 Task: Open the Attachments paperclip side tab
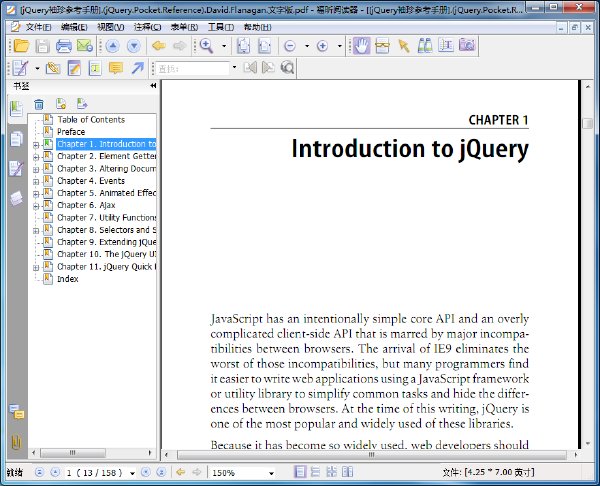point(16,442)
